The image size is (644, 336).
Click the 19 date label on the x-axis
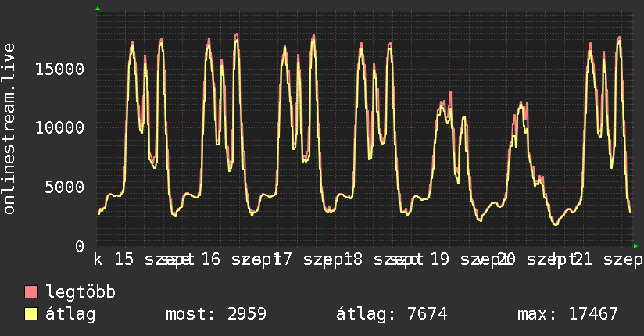pyautogui.click(x=439, y=259)
